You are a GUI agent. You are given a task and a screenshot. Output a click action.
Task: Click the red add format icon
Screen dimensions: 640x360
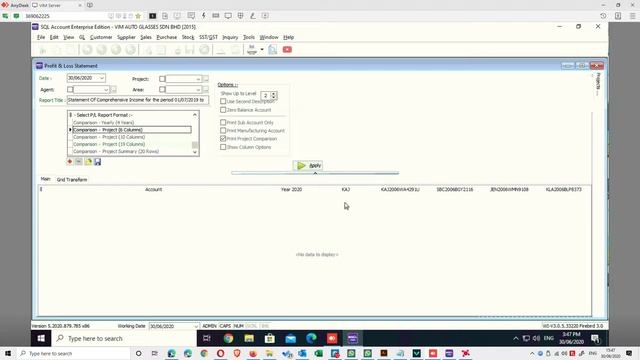click(x=70, y=162)
